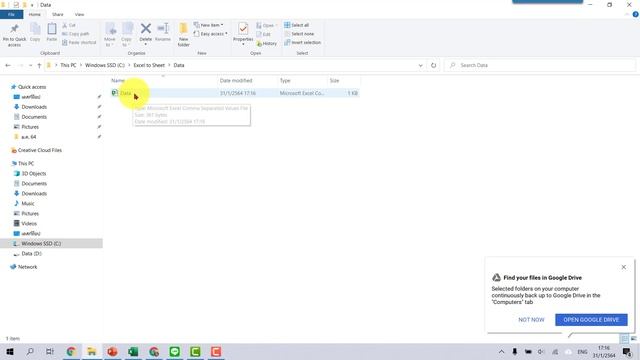Click NOT NOW in Google Drive popup
This screenshot has width=640, height=360.
point(531,320)
